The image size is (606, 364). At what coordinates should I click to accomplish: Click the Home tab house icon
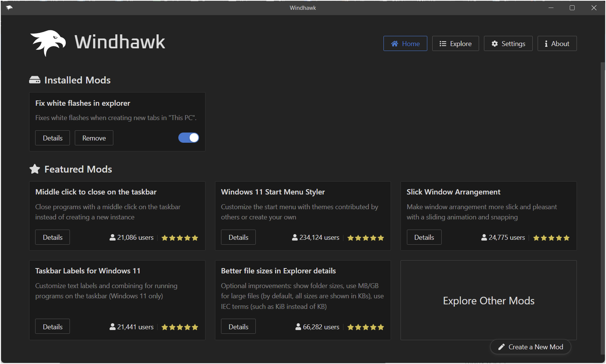click(394, 44)
